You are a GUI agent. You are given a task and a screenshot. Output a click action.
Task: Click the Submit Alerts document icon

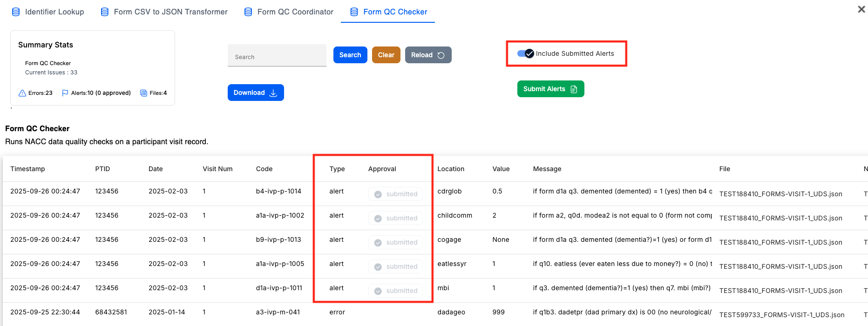(574, 89)
